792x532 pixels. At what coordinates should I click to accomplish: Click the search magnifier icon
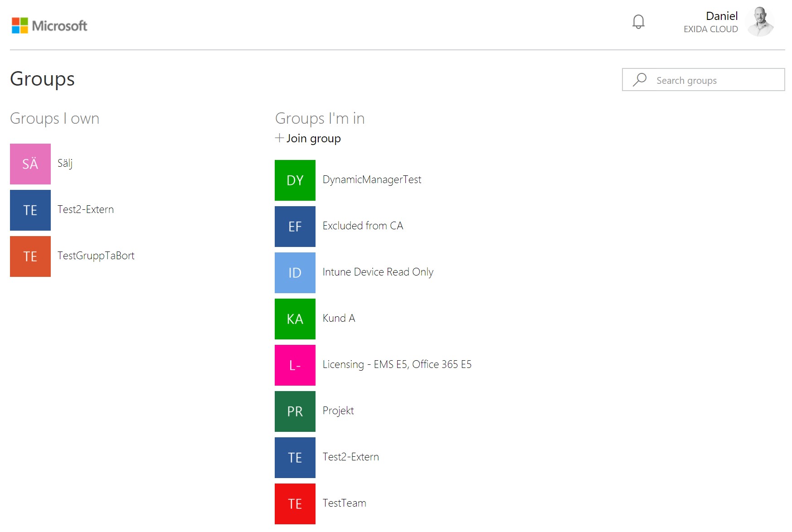click(x=639, y=79)
